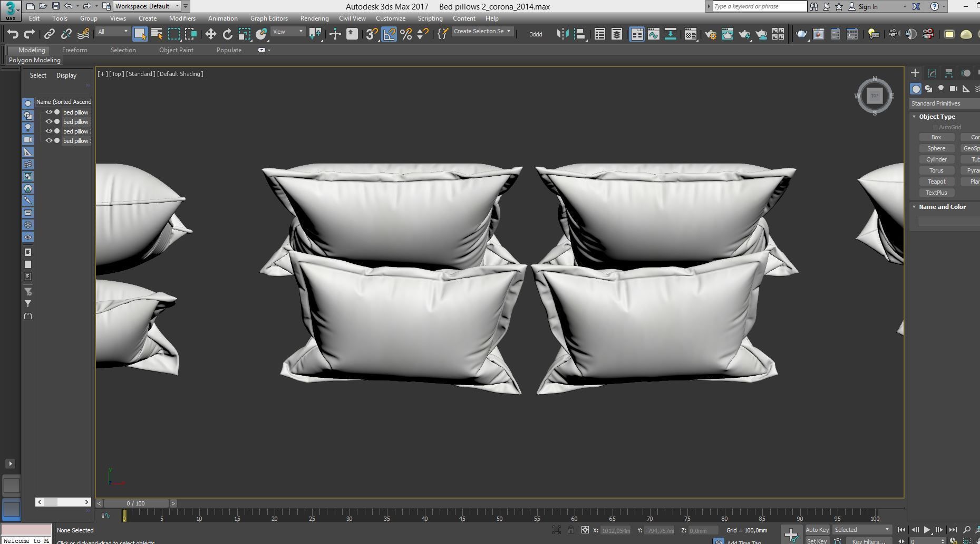Hide the first bed pillow via eye icon
Screen dimensions: 980x544
click(48, 112)
